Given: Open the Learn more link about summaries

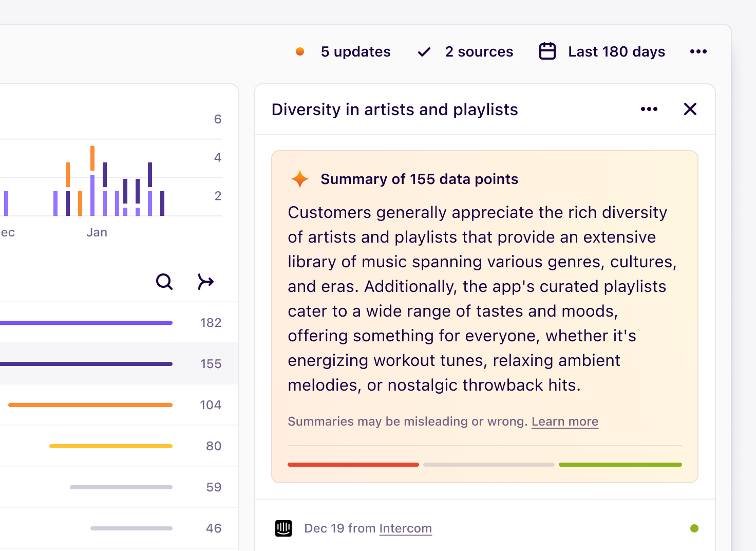Looking at the screenshot, I should tap(564, 421).
